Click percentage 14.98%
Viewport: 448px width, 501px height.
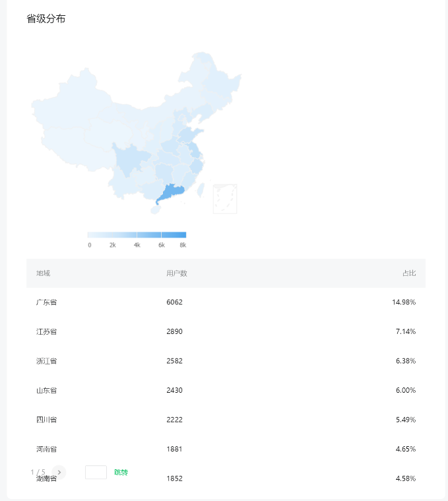tap(404, 302)
